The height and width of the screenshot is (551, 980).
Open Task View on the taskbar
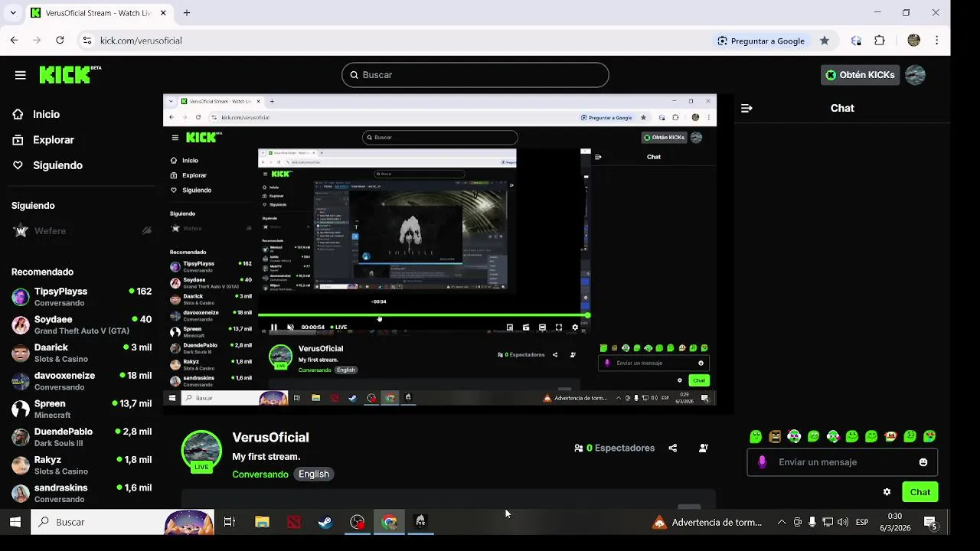(x=229, y=522)
